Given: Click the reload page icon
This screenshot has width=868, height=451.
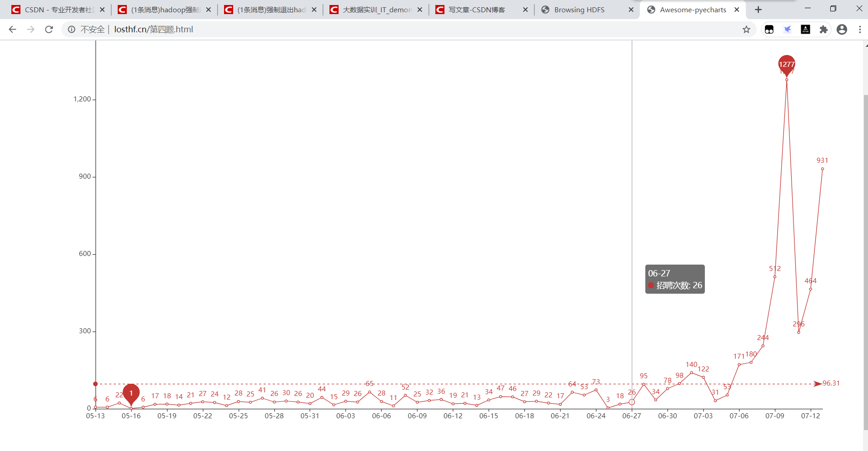Looking at the screenshot, I should [x=49, y=29].
